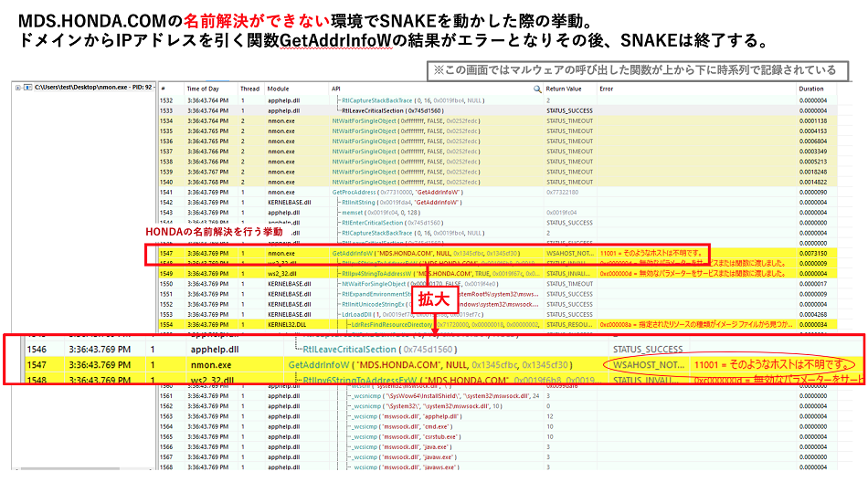Sort calls by Return Value column
Screen dimensions: 868x482
coord(564,89)
